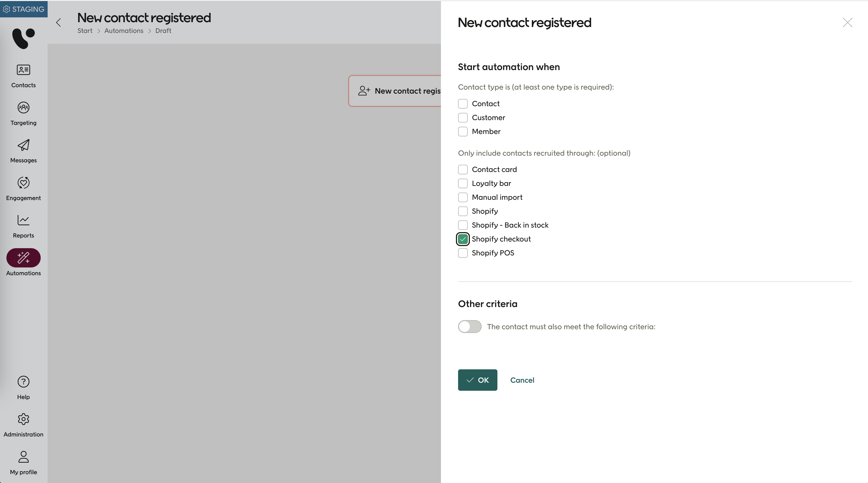Click the back arrow near the page title
The width and height of the screenshot is (868, 483).
pyautogui.click(x=58, y=22)
